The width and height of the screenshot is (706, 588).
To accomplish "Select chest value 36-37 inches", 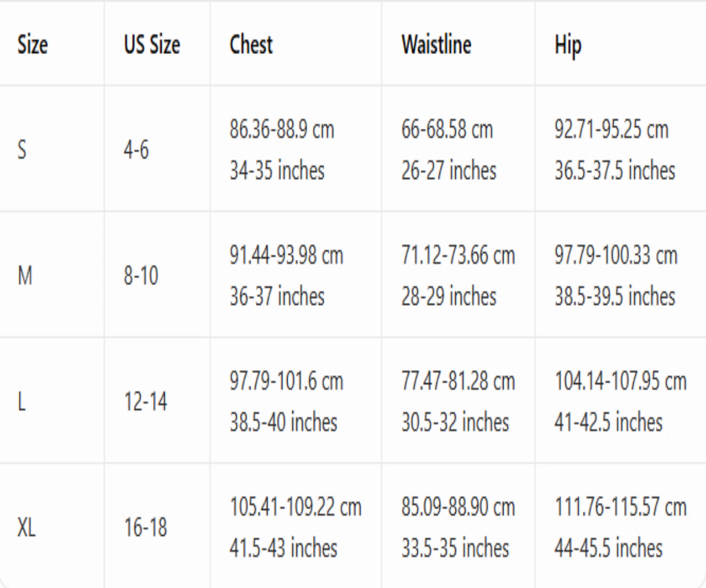I will pyautogui.click(x=277, y=296).
